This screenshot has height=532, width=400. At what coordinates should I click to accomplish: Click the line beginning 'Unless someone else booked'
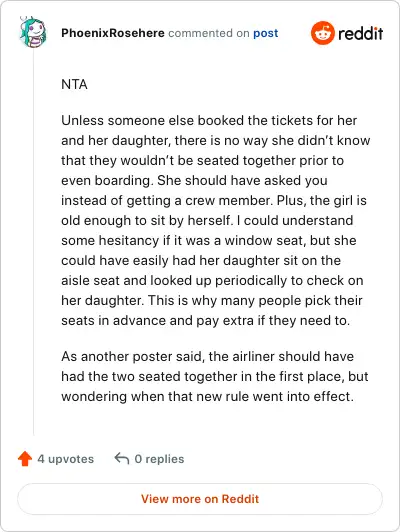(x=209, y=120)
